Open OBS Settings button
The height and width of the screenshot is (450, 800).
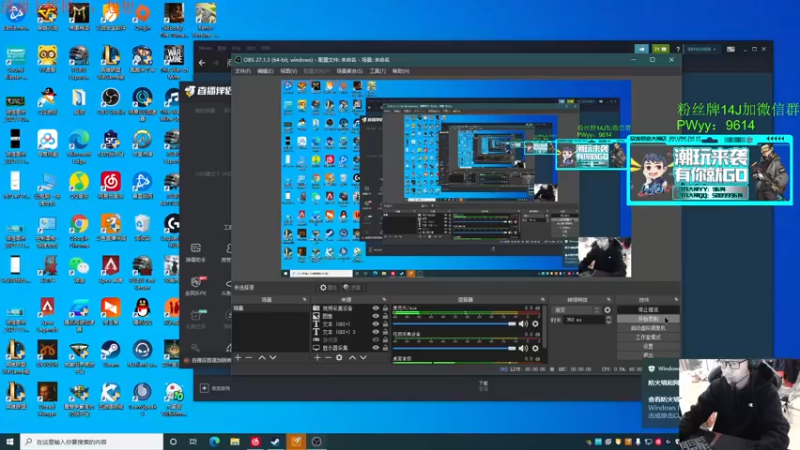pyautogui.click(x=648, y=346)
